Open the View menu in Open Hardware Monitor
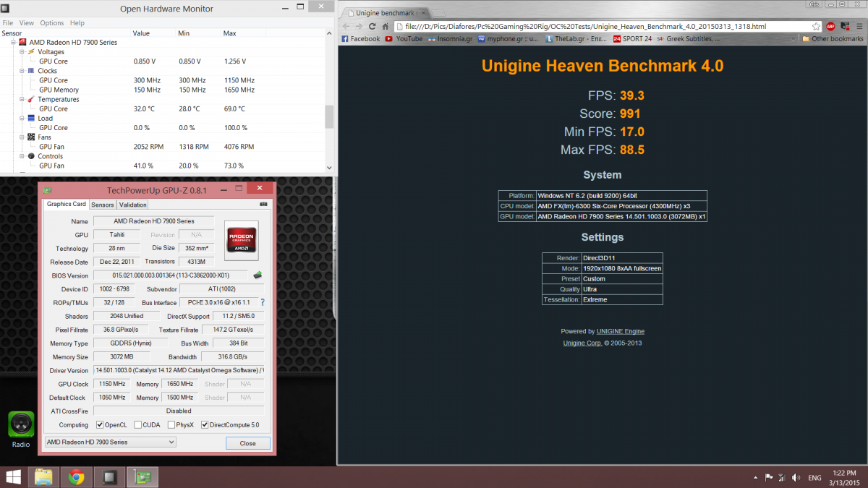Viewport: 868px width, 488px height. tap(26, 23)
